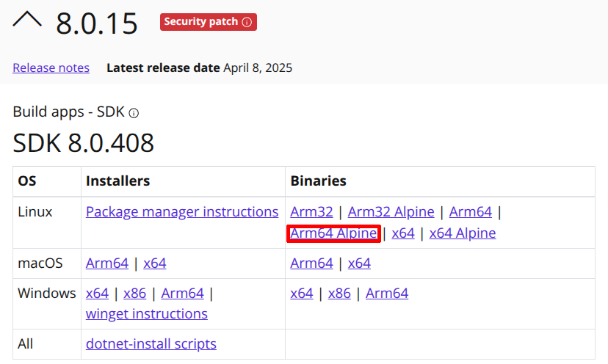The image size is (608, 364).
Task: Download Linux Arm32 Alpine binaries
Action: coord(391,212)
